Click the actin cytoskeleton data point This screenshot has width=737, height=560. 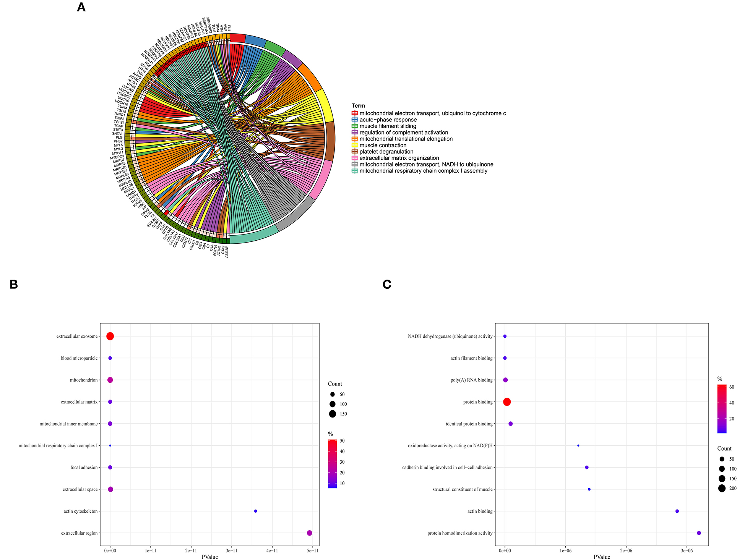click(255, 511)
